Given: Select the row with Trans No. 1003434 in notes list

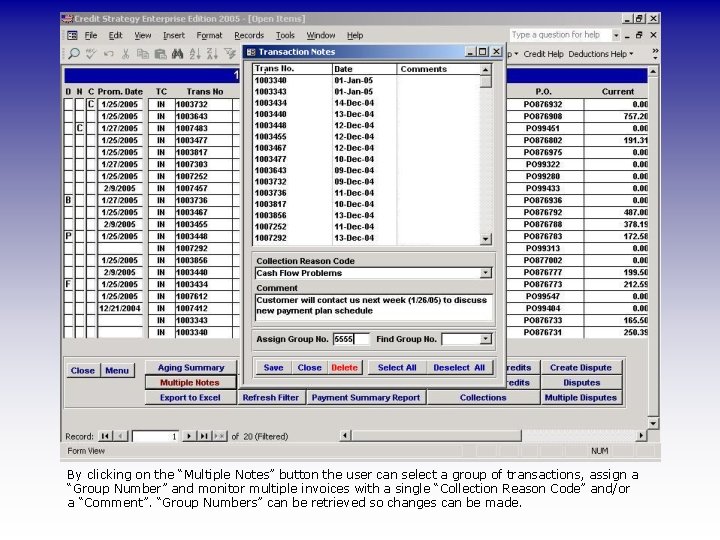Looking at the screenshot, I should pos(366,103).
